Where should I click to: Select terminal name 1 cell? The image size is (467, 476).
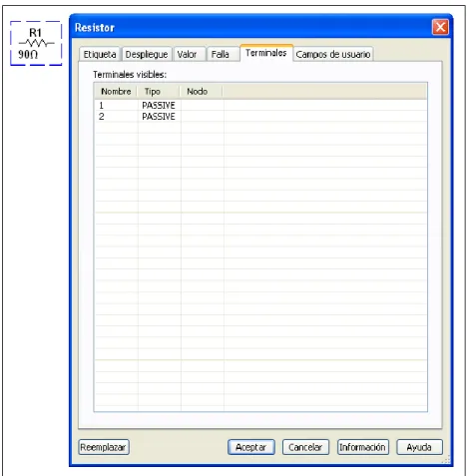(117, 106)
